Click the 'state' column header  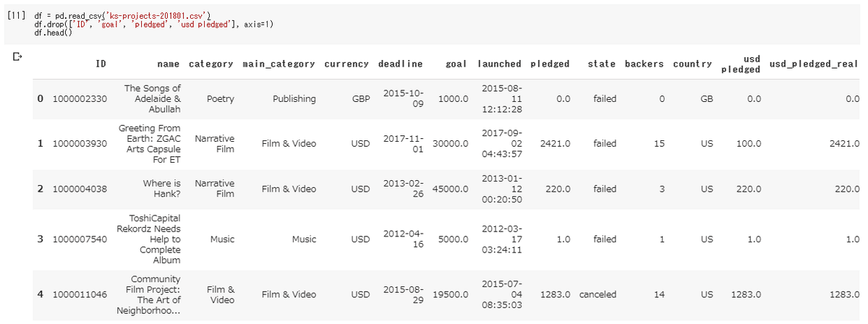tap(602, 64)
